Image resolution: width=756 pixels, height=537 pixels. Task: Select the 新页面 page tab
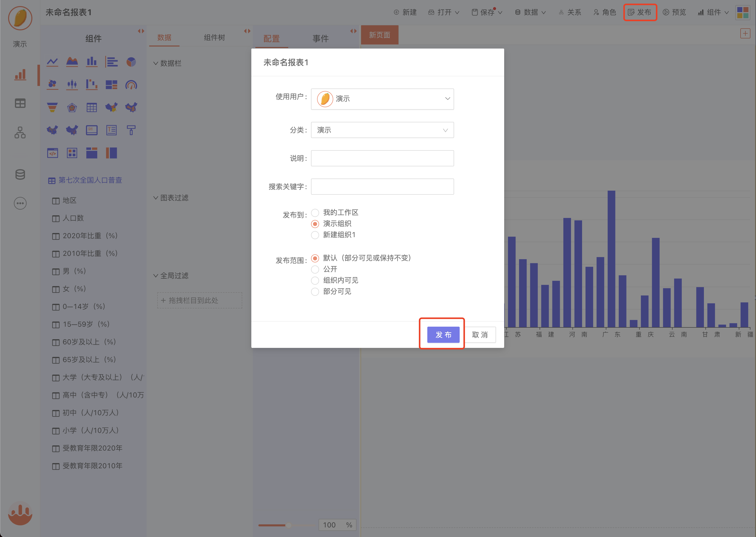click(x=380, y=35)
